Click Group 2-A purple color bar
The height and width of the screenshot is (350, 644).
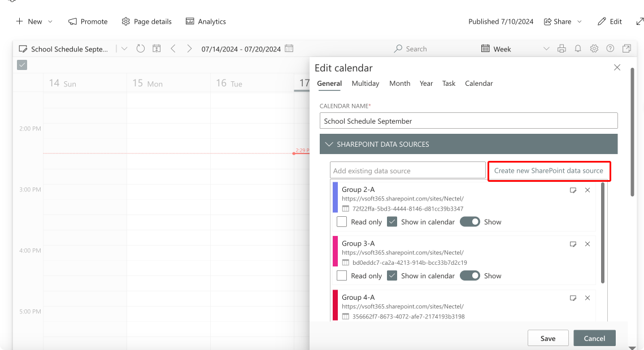pos(335,198)
